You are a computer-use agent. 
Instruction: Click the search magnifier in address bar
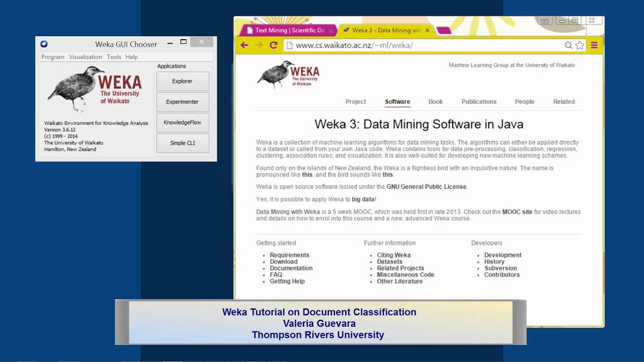[x=568, y=45]
